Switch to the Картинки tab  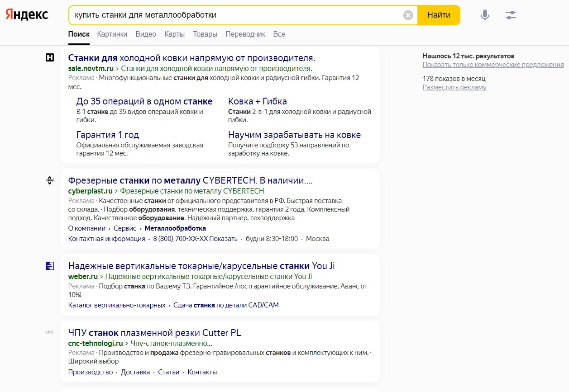(112, 34)
